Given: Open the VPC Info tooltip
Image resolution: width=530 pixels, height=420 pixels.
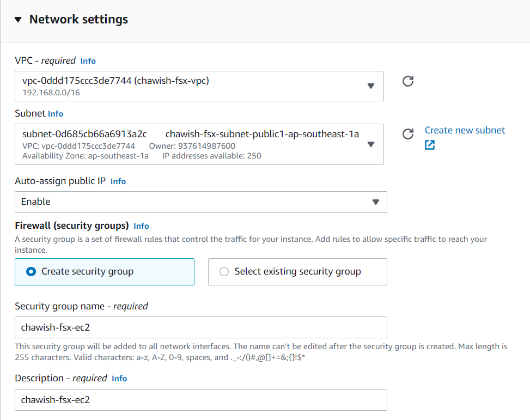Looking at the screenshot, I should [x=88, y=61].
